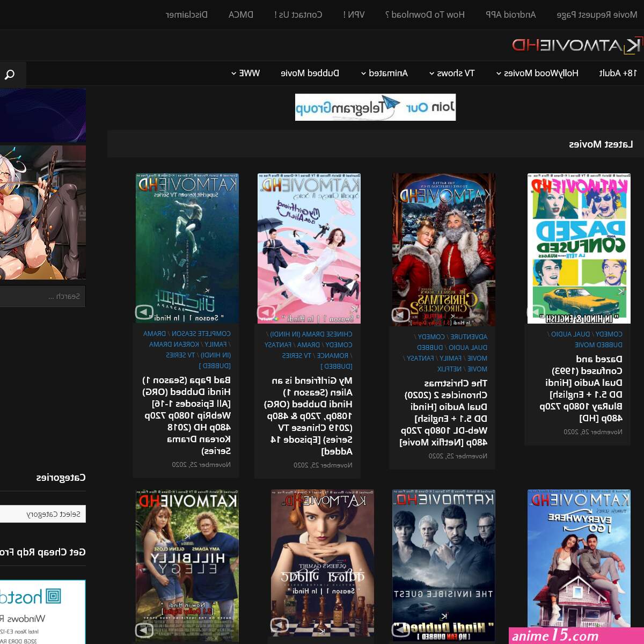Expand the Hollywood Movies menu arrow

[x=499, y=74]
